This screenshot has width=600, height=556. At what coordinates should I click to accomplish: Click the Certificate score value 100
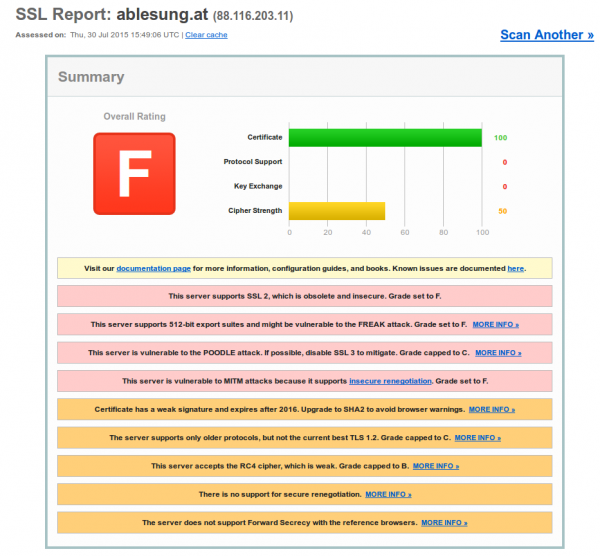(501, 138)
